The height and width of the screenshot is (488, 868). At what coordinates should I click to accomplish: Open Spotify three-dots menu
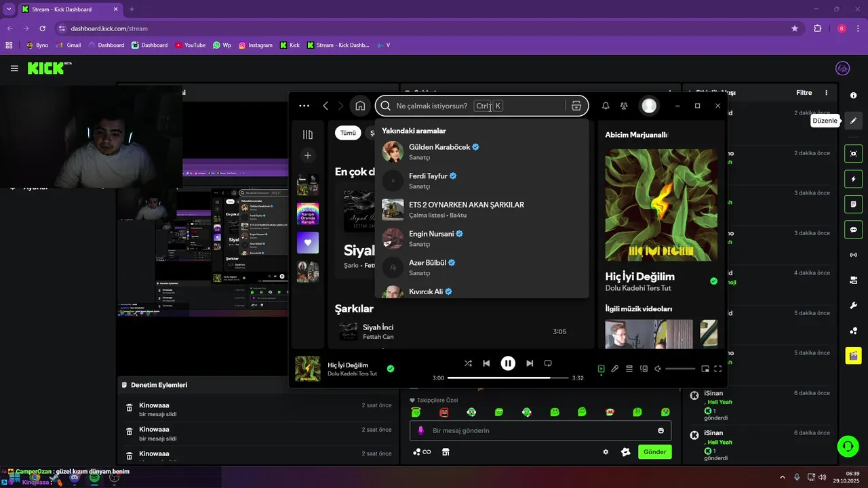tap(304, 106)
